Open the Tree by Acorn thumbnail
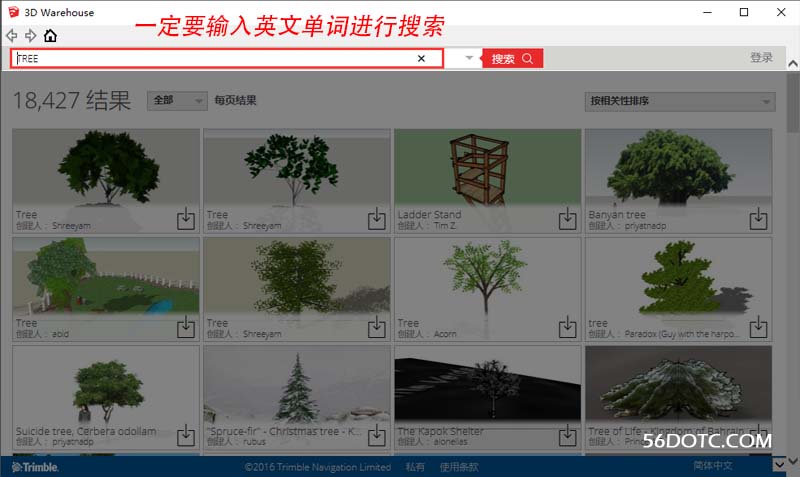The image size is (800, 477). [x=487, y=276]
